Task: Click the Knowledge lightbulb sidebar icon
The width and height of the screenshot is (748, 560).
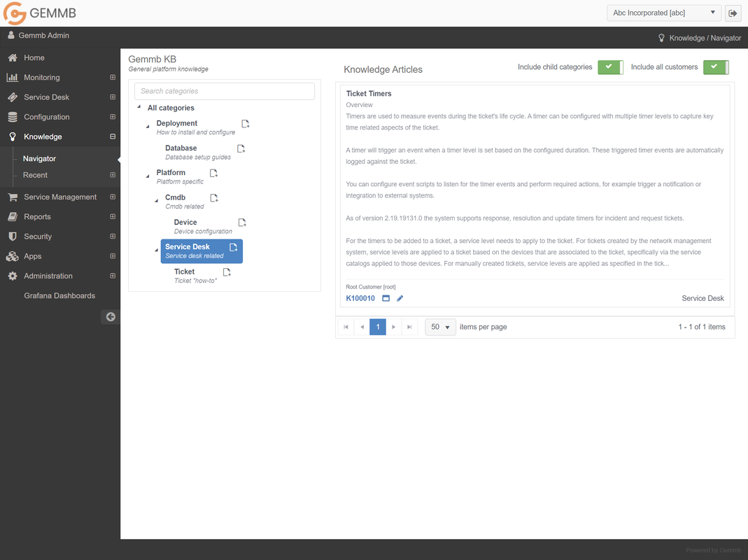Action: (13, 136)
